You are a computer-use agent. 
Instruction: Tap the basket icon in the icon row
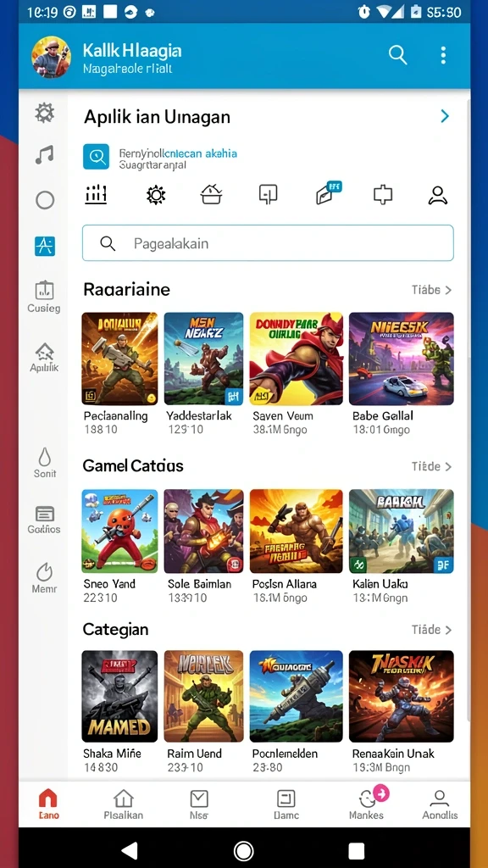click(x=211, y=195)
